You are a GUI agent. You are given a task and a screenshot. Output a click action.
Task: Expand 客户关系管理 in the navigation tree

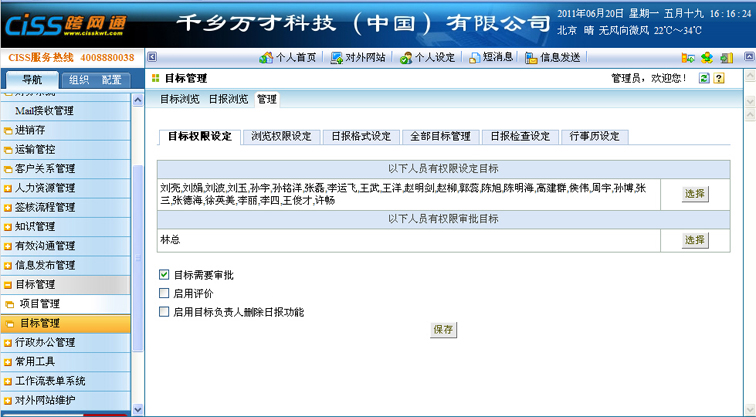tap(44, 169)
